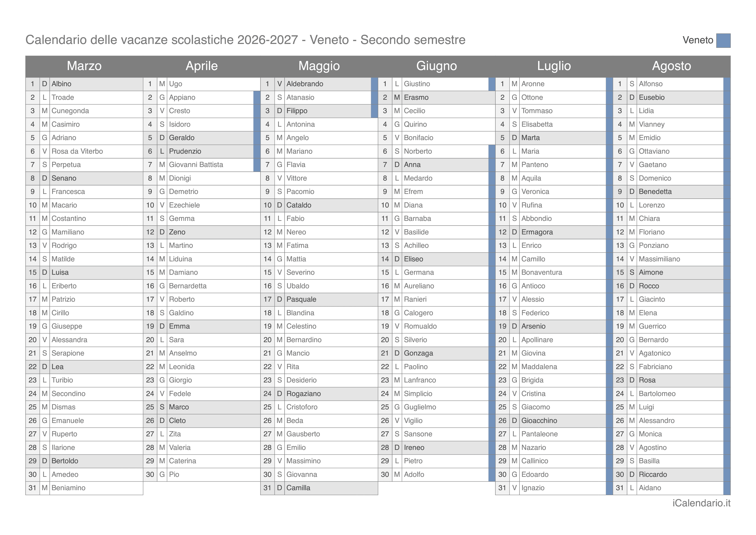This screenshot has width=756, height=535.
Task: Select 2 June Erasmo row
Action: (x=436, y=98)
